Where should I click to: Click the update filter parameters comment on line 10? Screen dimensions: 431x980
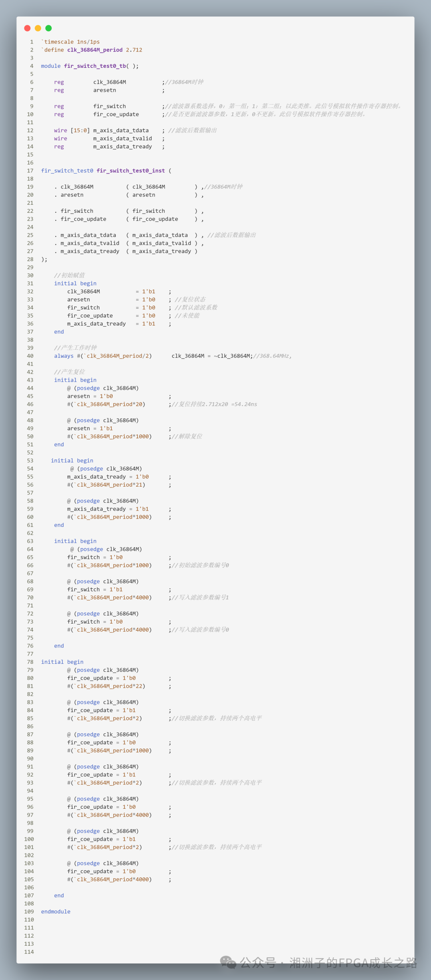click(266, 115)
